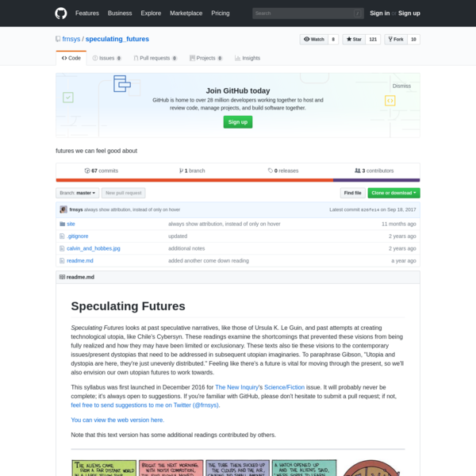
Task: Open the 0 releases tags
Action: click(x=283, y=171)
